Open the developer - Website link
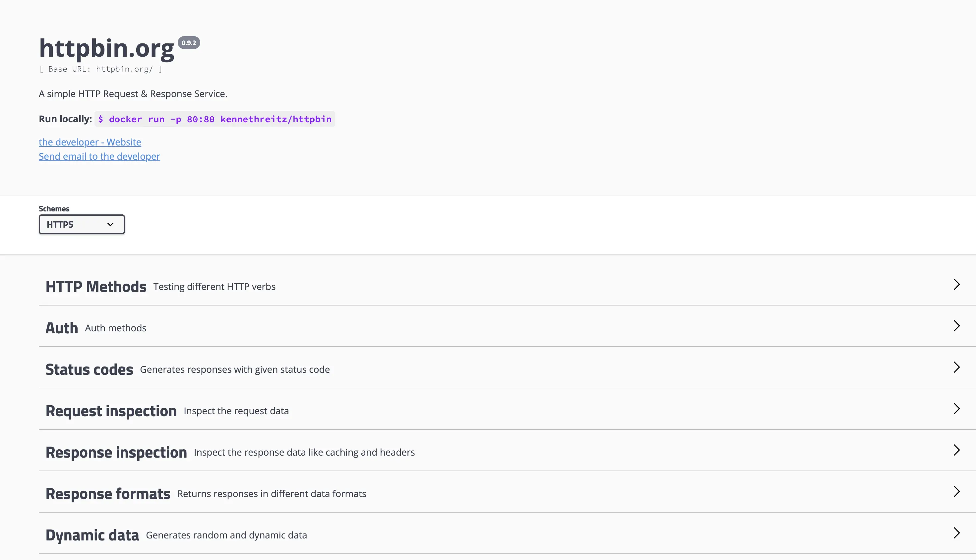Viewport: 976px width, 560px height. tap(90, 142)
